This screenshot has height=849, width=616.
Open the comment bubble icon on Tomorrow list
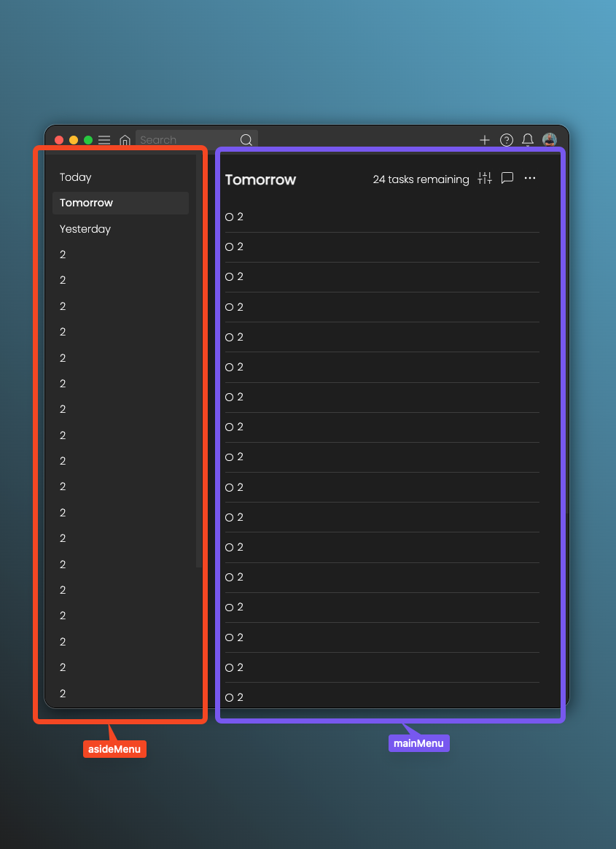click(x=507, y=178)
